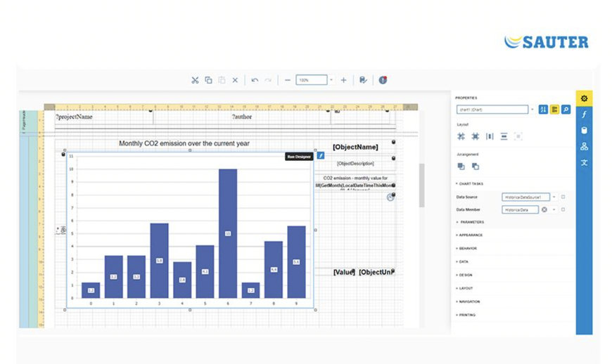Click the horizontal alignment Layout icon
The height and width of the screenshot is (364, 612).
pos(504,136)
